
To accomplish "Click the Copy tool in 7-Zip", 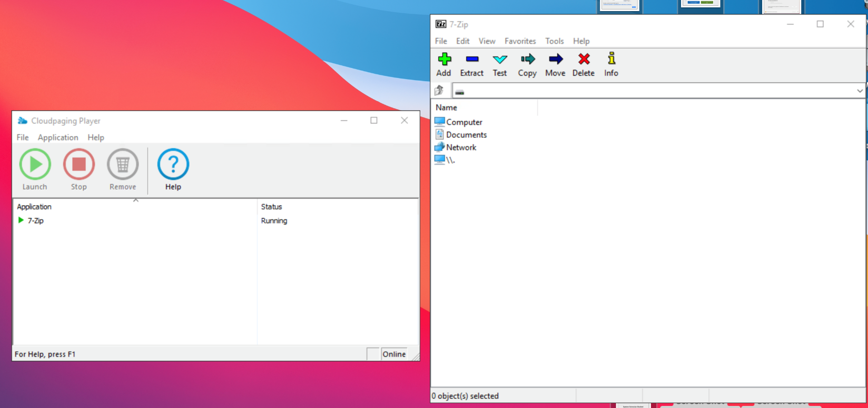I will [527, 65].
